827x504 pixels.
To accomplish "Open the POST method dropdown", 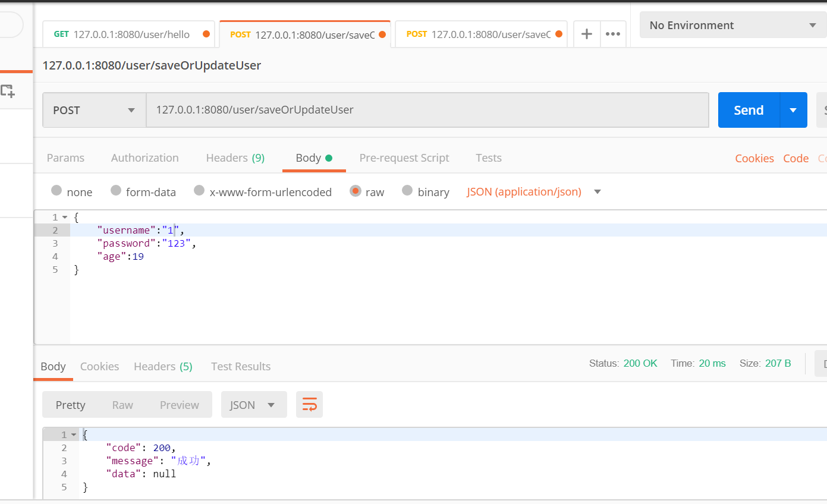I will click(x=93, y=110).
